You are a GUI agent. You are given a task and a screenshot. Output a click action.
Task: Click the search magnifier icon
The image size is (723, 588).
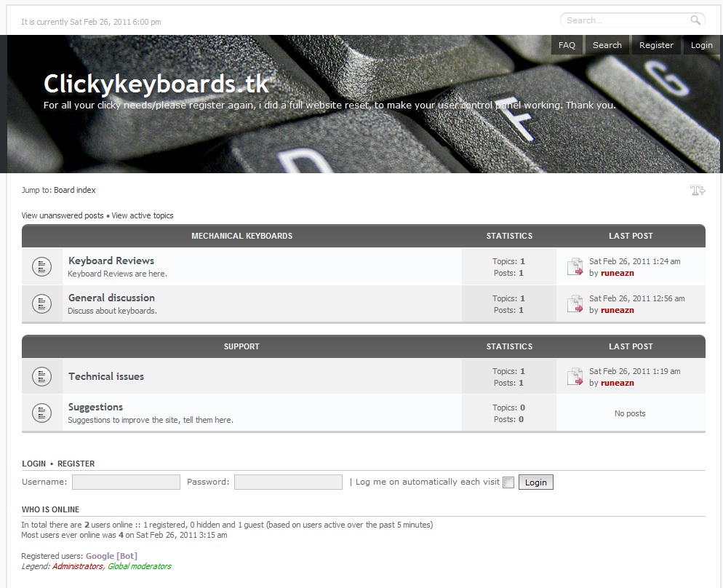(x=695, y=20)
